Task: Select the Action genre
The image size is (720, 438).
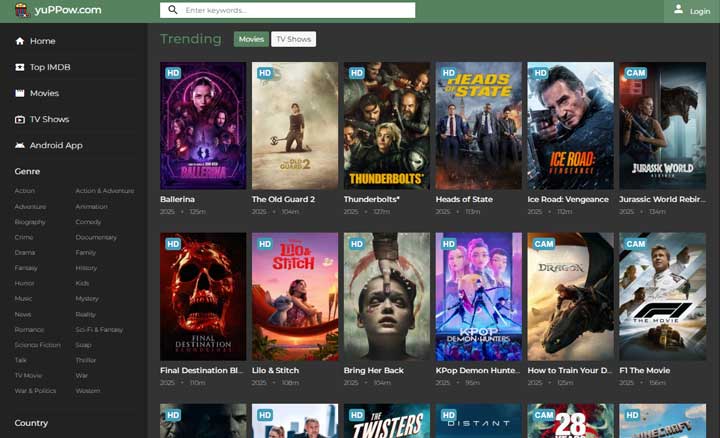Action: click(x=25, y=191)
